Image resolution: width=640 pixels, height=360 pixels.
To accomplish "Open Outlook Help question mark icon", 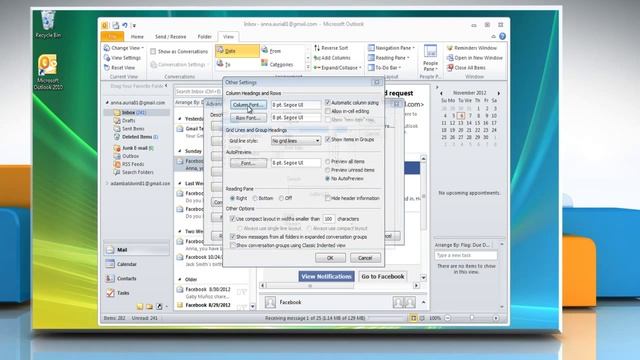I will [502, 36].
